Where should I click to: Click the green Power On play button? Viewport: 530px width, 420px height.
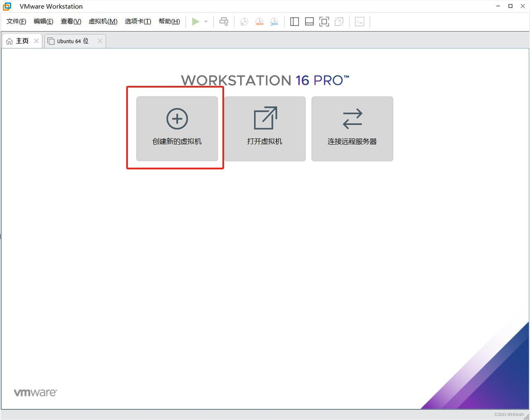[x=195, y=22]
